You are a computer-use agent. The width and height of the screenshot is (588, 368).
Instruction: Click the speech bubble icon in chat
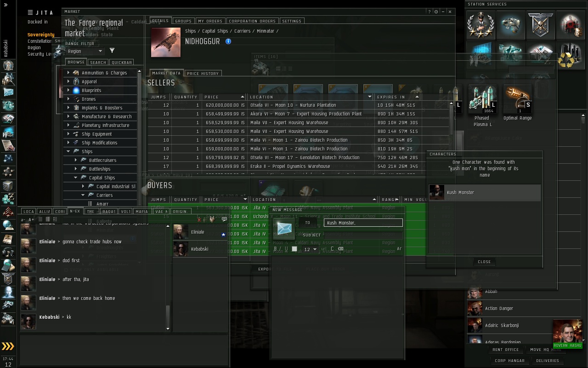(224, 219)
